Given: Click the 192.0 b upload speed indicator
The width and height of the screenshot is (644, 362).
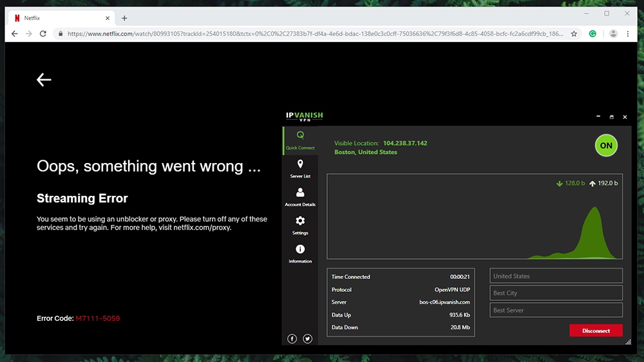Looking at the screenshot, I should tap(604, 184).
